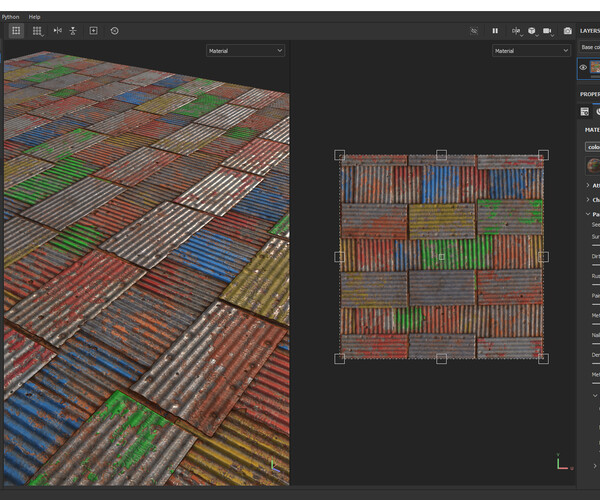This screenshot has width=600, height=500.
Task: Collapse the Parameters section chevron
Action: (x=588, y=214)
